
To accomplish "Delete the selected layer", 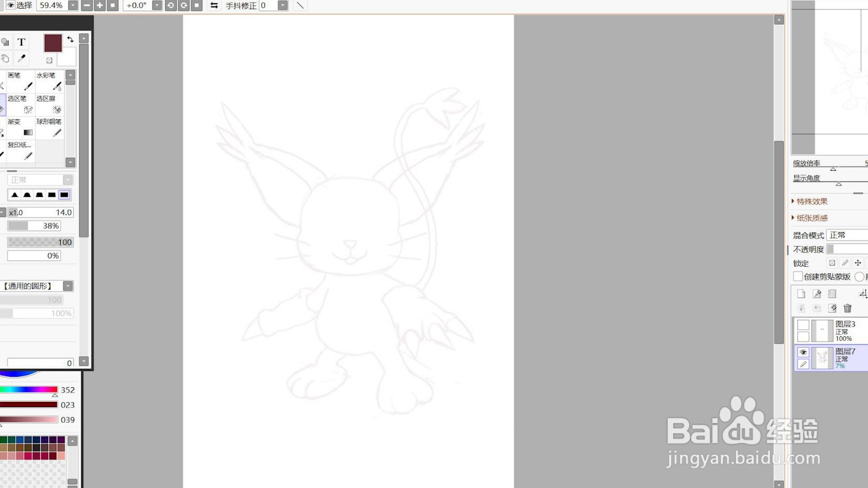I will pyautogui.click(x=847, y=308).
